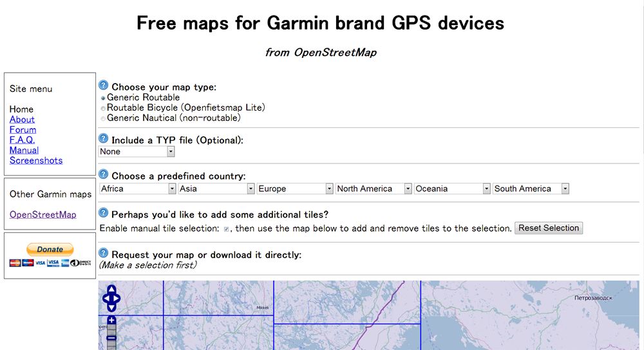This screenshot has height=350, width=644.
Task: Follow the OpenStreetMap link under Other Garmin maps
Action: [43, 215]
